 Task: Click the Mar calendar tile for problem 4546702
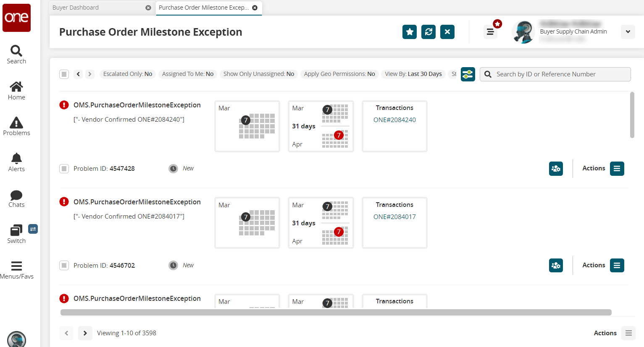pyautogui.click(x=247, y=223)
